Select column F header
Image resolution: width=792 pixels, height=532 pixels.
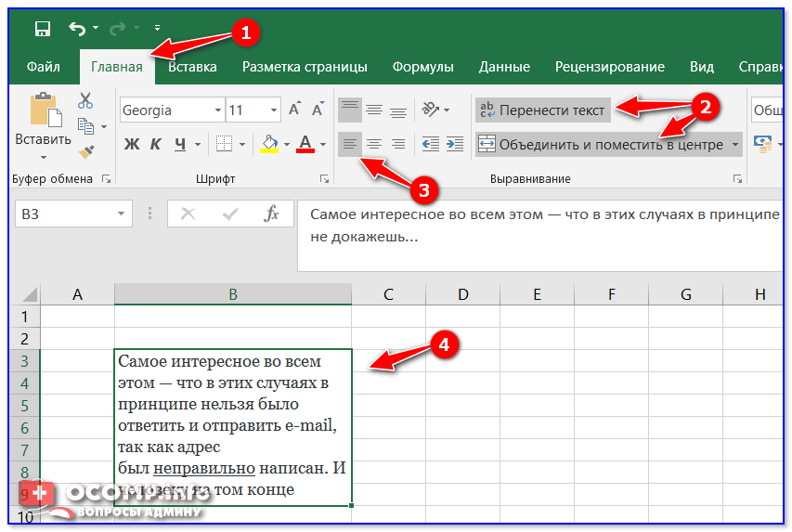click(x=611, y=294)
